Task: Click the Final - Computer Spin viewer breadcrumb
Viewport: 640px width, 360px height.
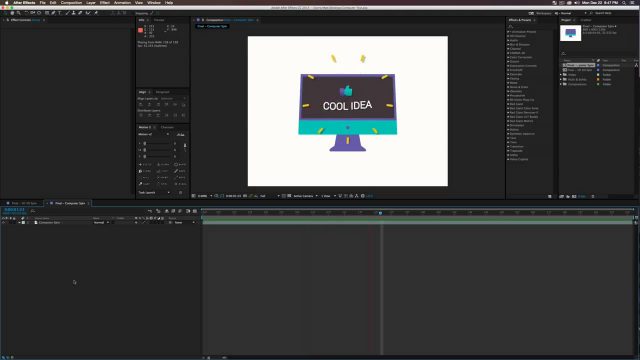Action: pos(212,26)
